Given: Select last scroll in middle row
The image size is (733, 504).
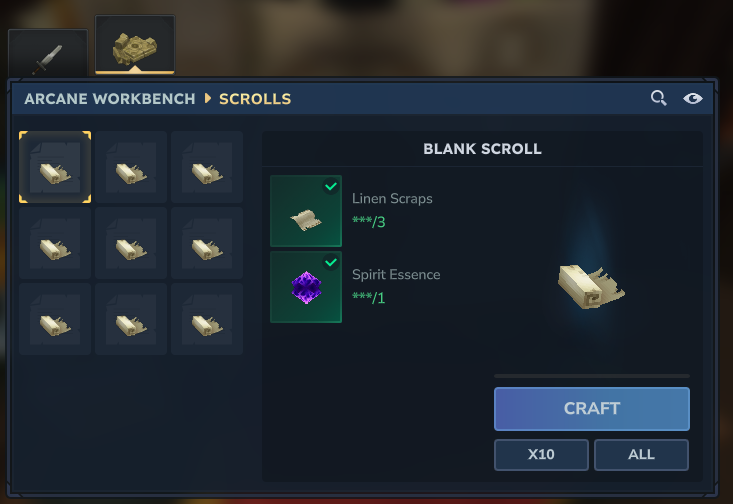Looking at the screenshot, I should (x=207, y=243).
